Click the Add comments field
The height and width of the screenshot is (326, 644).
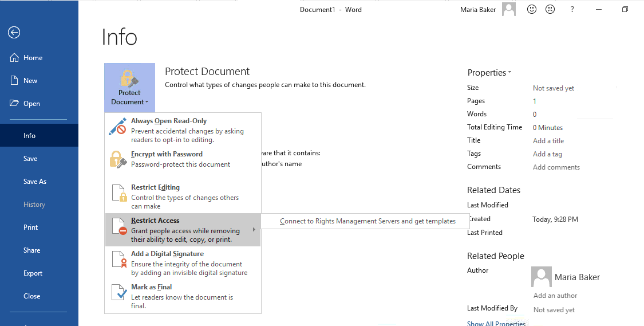pos(556,167)
